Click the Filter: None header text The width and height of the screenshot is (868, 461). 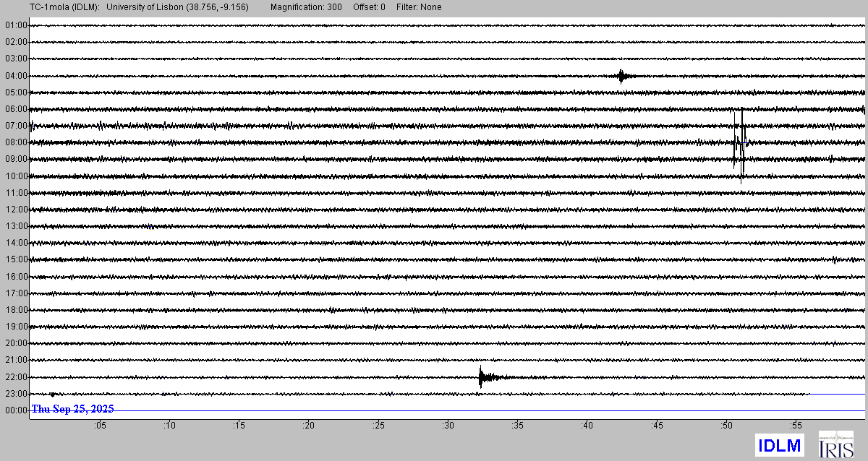click(x=417, y=7)
